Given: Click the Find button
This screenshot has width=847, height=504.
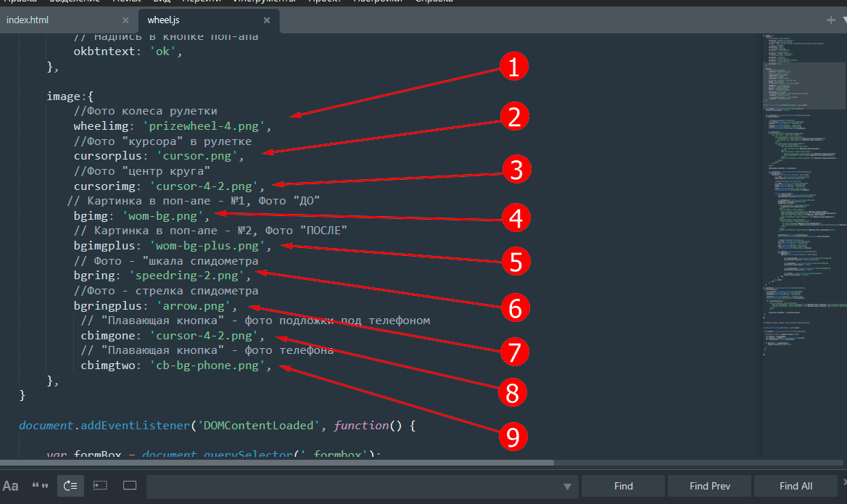Looking at the screenshot, I should pyautogui.click(x=624, y=486).
